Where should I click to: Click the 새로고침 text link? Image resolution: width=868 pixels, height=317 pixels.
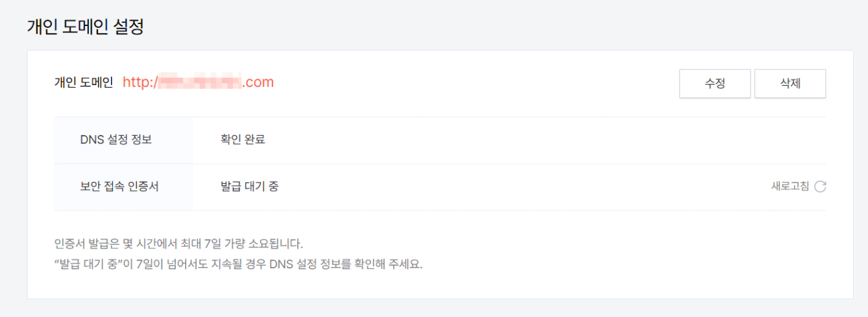tap(790, 186)
